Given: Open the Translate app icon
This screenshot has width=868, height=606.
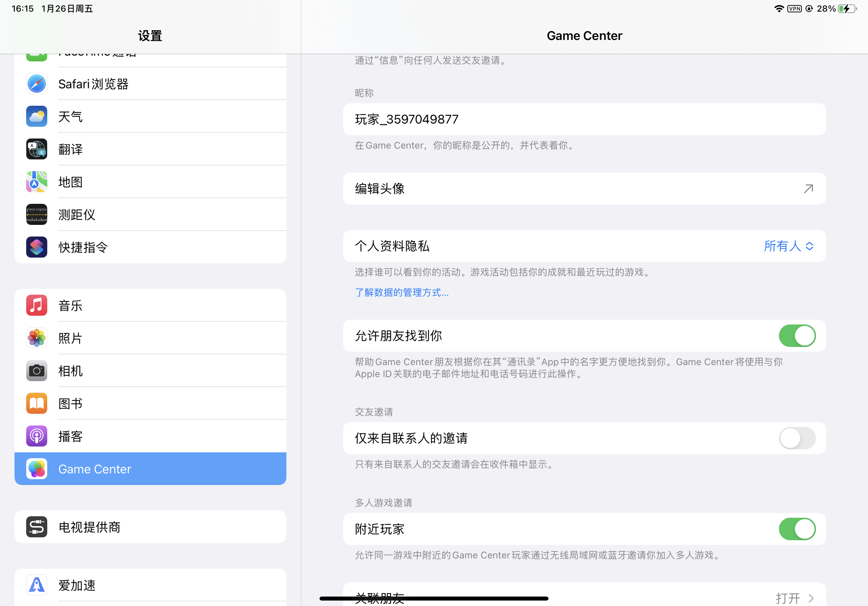Looking at the screenshot, I should coord(37,149).
